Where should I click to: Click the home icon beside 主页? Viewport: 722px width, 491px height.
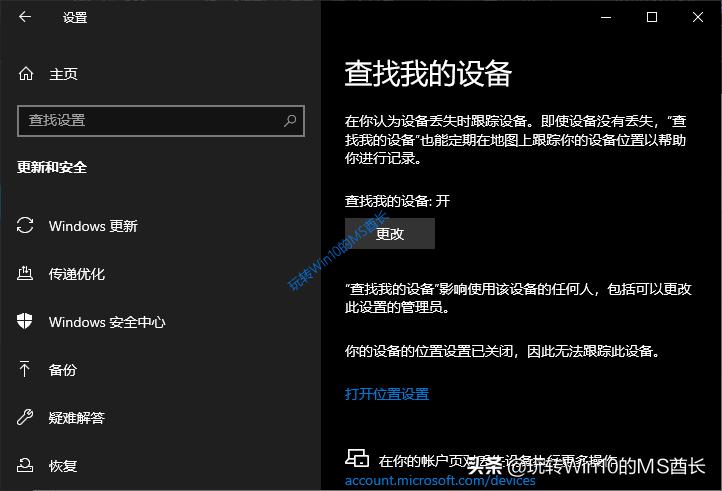tap(26, 74)
